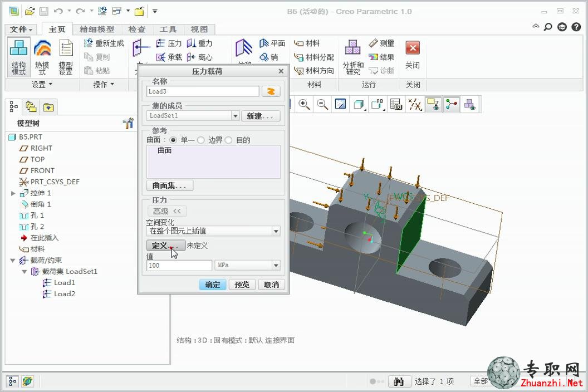The image size is (588, 392).
Task: Switch to the Inspect (检查) tab
Action: [x=136, y=30]
